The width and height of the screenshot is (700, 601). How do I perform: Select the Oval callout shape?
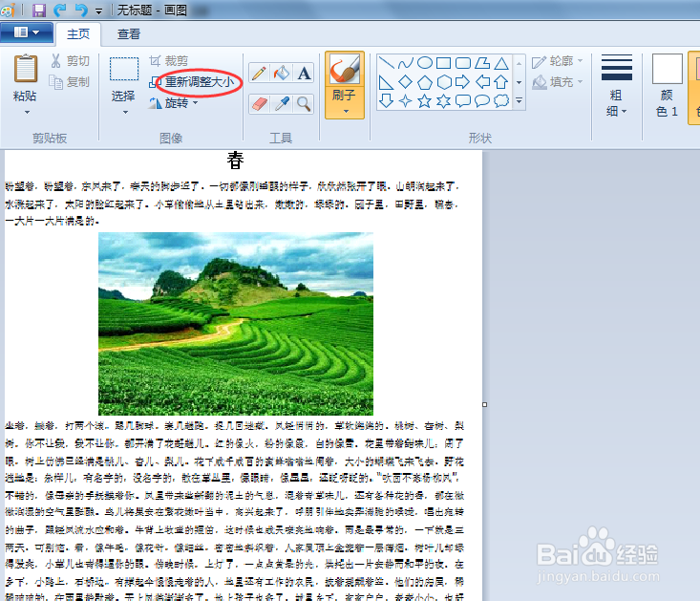(x=482, y=101)
